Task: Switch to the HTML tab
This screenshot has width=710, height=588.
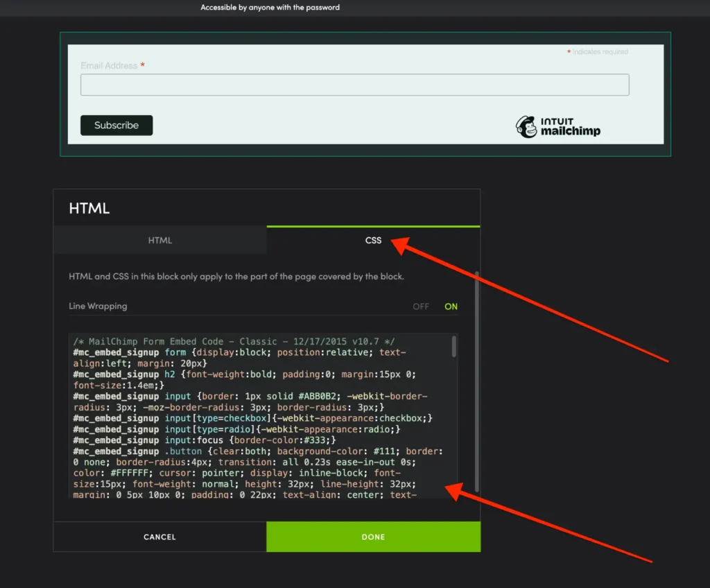Action: click(x=160, y=240)
